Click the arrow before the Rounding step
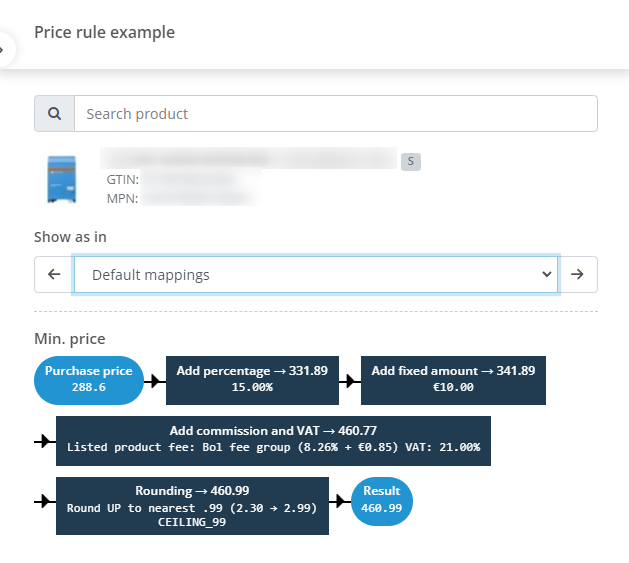 (x=44, y=502)
